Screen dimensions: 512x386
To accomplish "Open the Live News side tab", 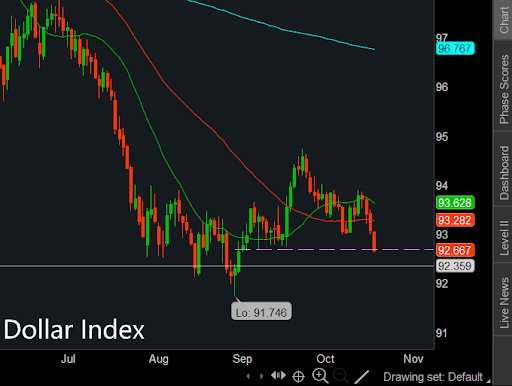I will (x=503, y=299).
